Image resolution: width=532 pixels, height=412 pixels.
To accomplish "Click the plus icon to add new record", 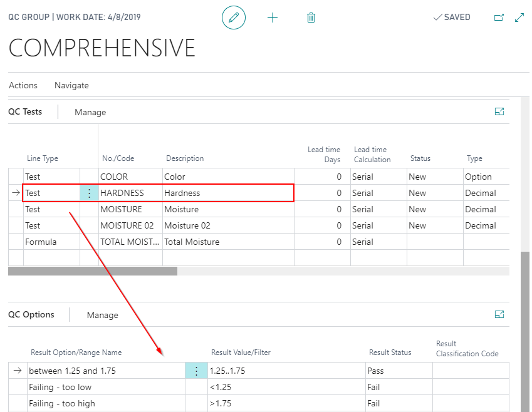I will (x=273, y=18).
